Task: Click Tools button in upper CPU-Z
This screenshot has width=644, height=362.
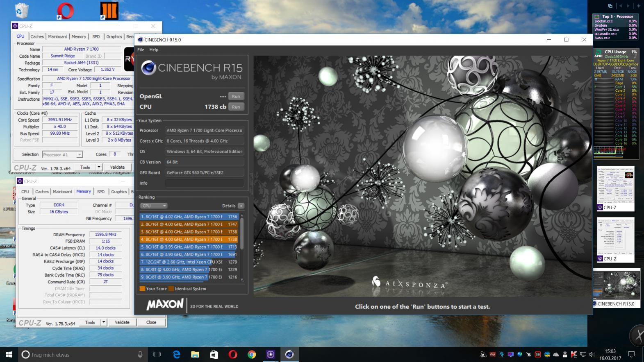Action: [x=85, y=167]
